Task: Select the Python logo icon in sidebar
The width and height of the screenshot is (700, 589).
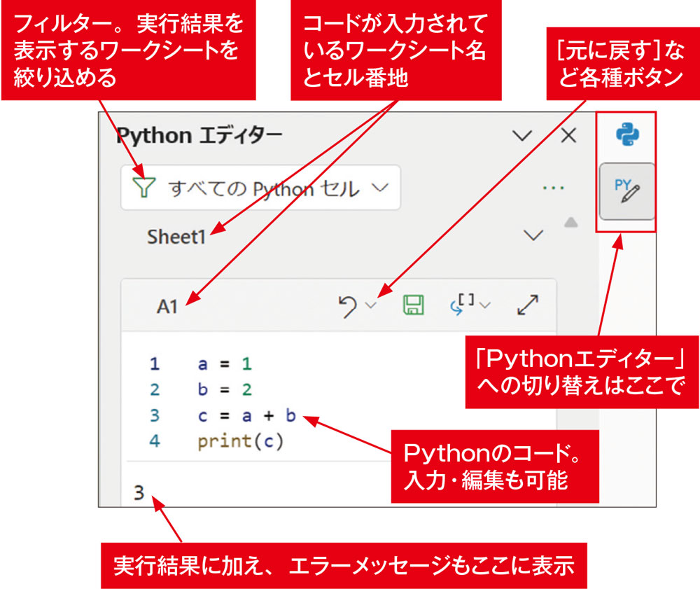Action: point(626,133)
